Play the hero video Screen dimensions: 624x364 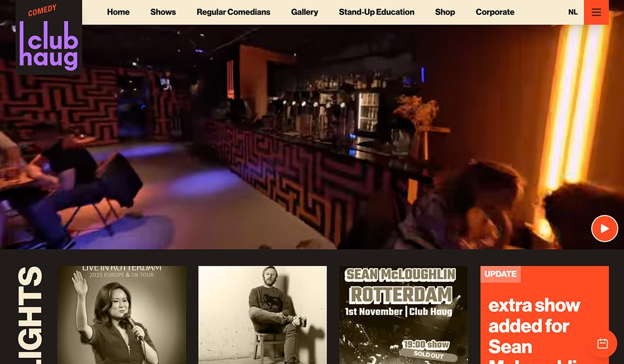(604, 228)
